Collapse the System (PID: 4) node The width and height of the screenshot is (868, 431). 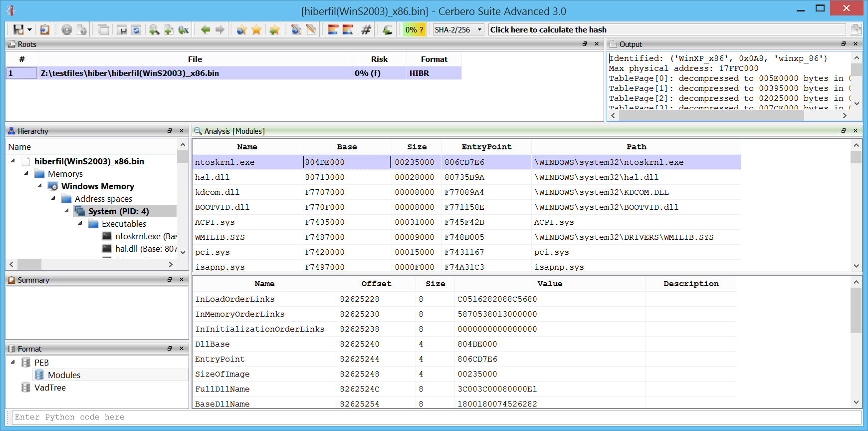pyautogui.click(x=67, y=211)
